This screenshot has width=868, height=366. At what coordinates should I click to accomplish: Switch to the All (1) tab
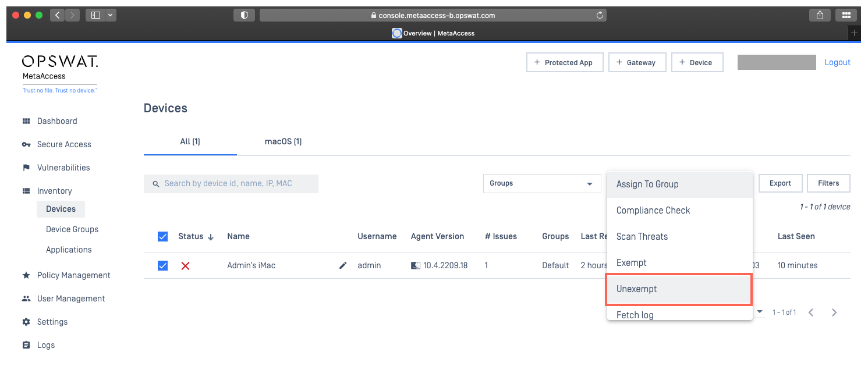coord(190,141)
